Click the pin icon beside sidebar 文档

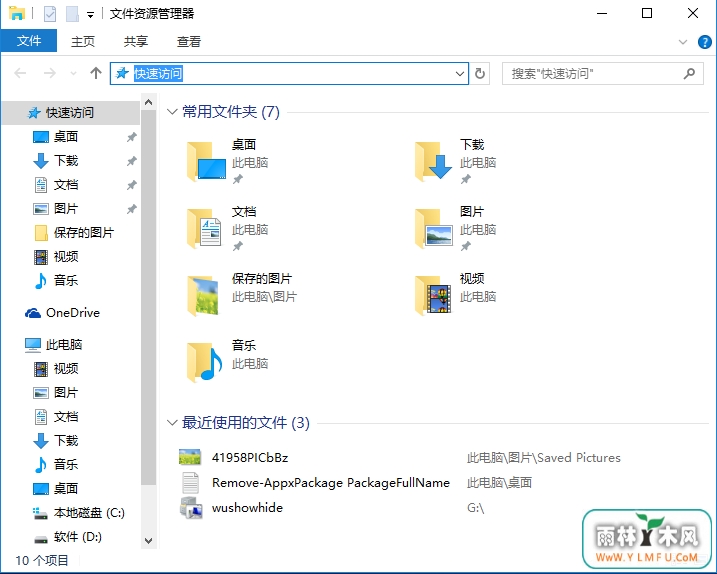point(132,185)
